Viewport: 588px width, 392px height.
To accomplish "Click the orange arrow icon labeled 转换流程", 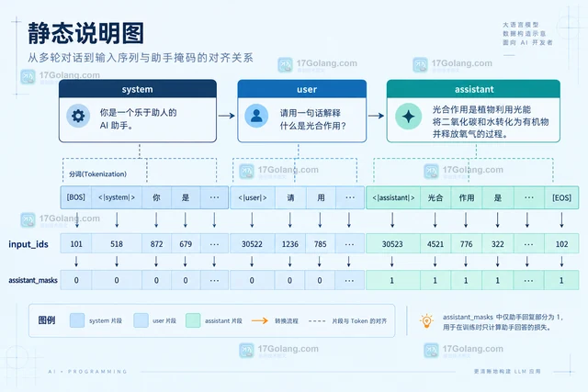I will 259,320.
